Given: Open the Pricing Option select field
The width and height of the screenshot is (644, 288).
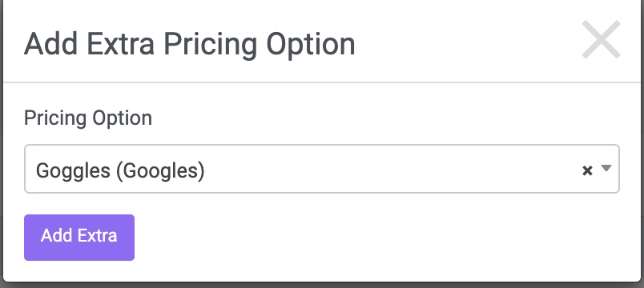Looking at the screenshot, I should coord(321,169).
